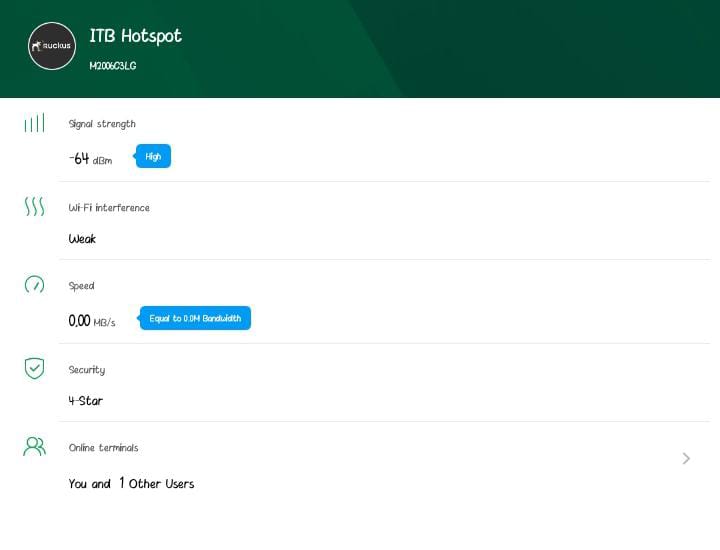Viewport: 720px width, 550px height.
Task: Click the Ruckus logo avatar
Action: coord(52,46)
